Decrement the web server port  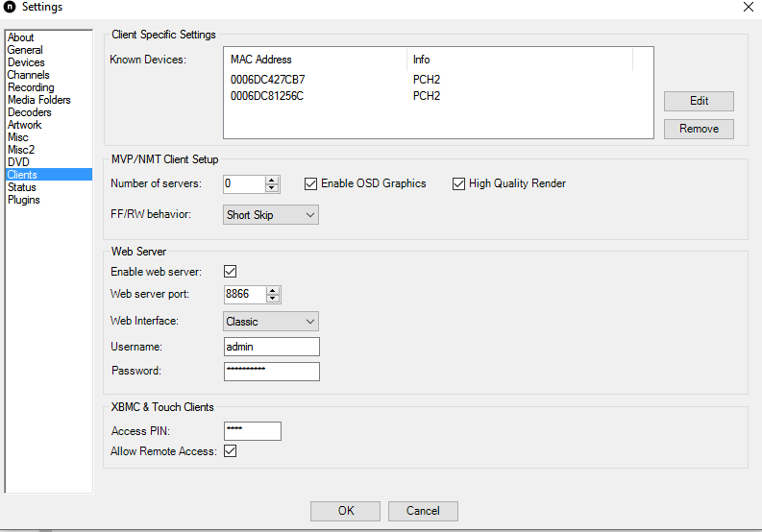pyautogui.click(x=273, y=299)
